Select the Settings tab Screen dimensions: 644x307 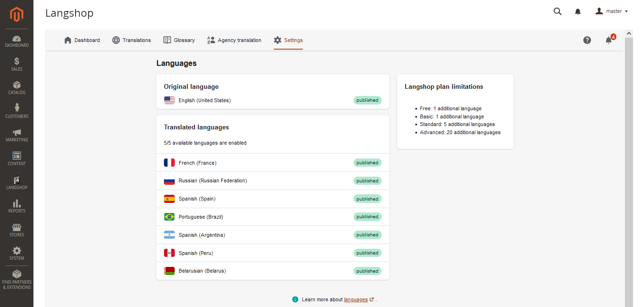(x=289, y=40)
